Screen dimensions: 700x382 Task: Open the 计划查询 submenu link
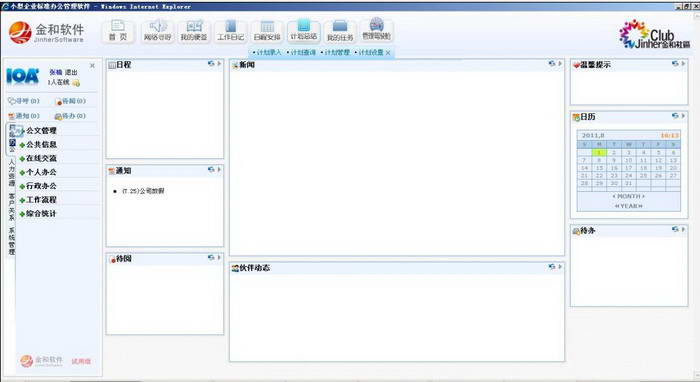point(303,52)
